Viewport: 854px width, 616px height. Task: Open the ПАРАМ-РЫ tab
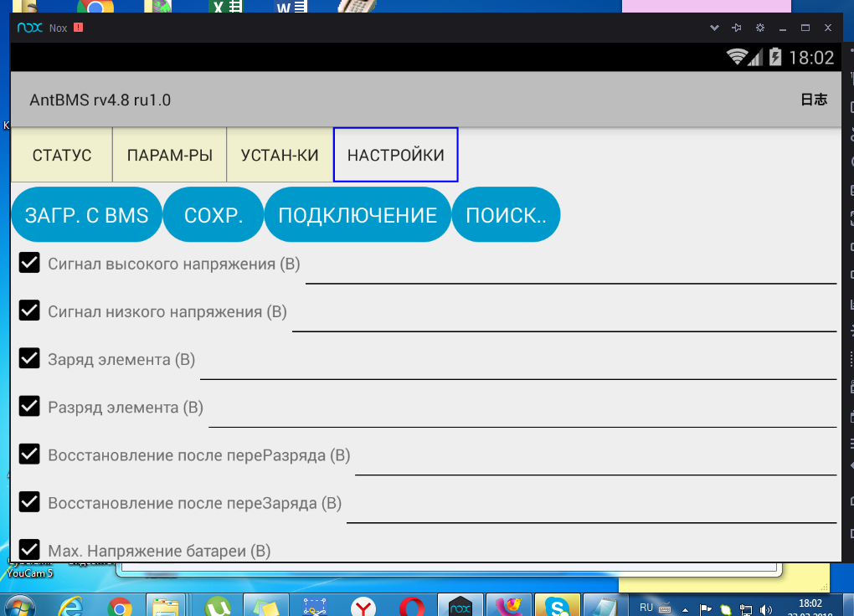tap(170, 155)
